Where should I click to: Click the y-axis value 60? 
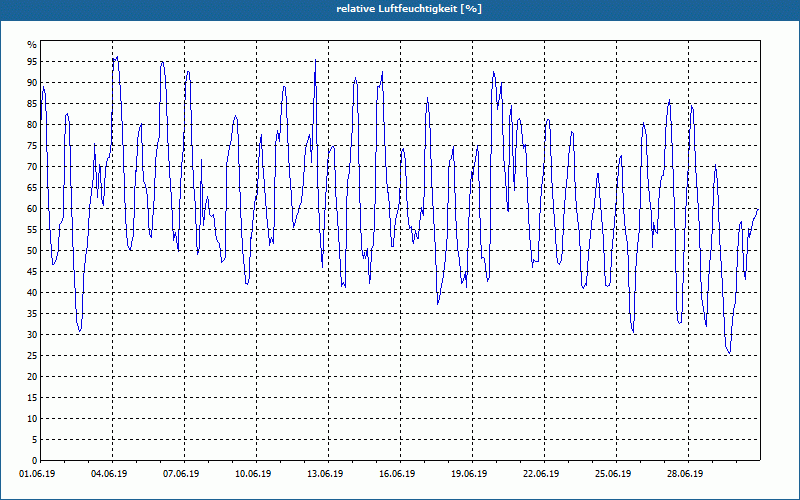(x=32, y=209)
